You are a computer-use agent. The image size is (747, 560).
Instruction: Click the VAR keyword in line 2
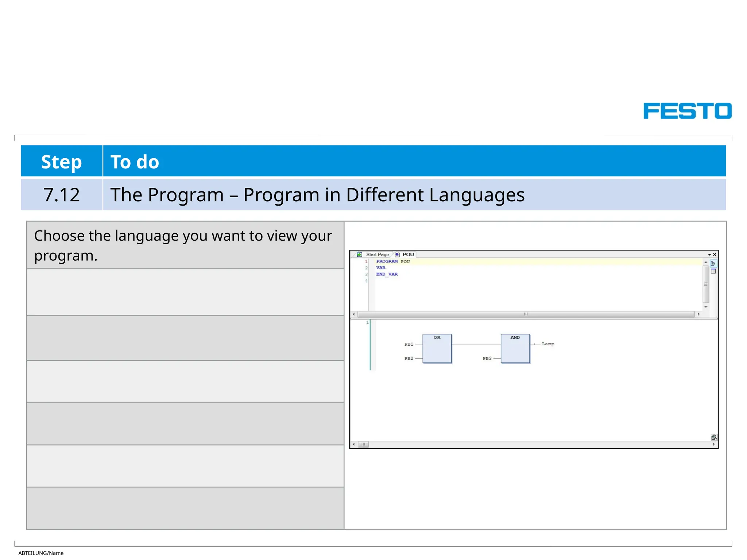point(381,268)
